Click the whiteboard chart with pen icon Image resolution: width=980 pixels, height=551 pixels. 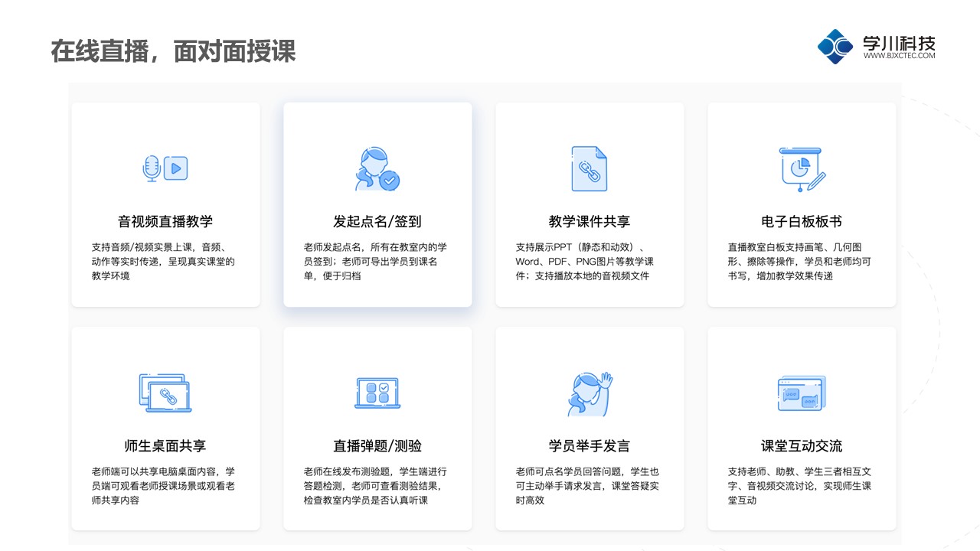802,168
